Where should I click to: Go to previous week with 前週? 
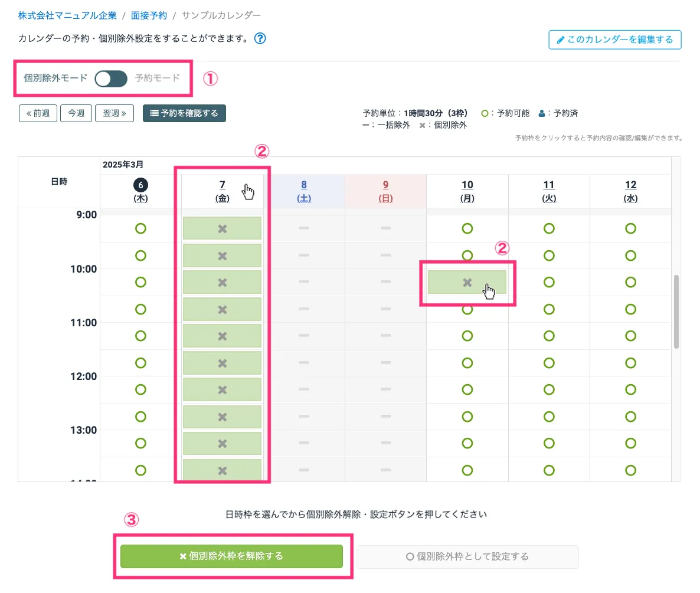(x=38, y=113)
